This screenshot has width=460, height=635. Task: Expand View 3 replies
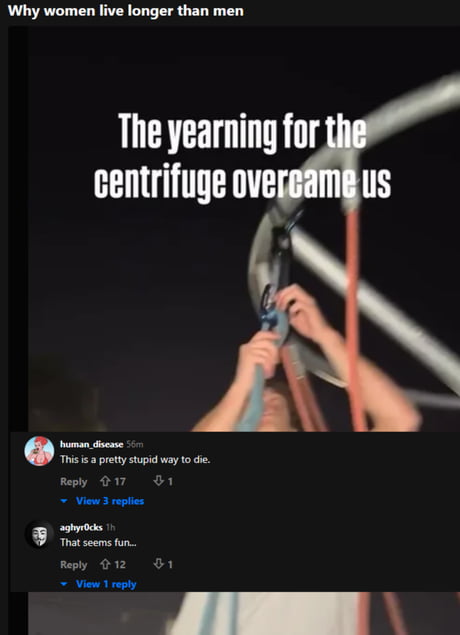click(110, 501)
